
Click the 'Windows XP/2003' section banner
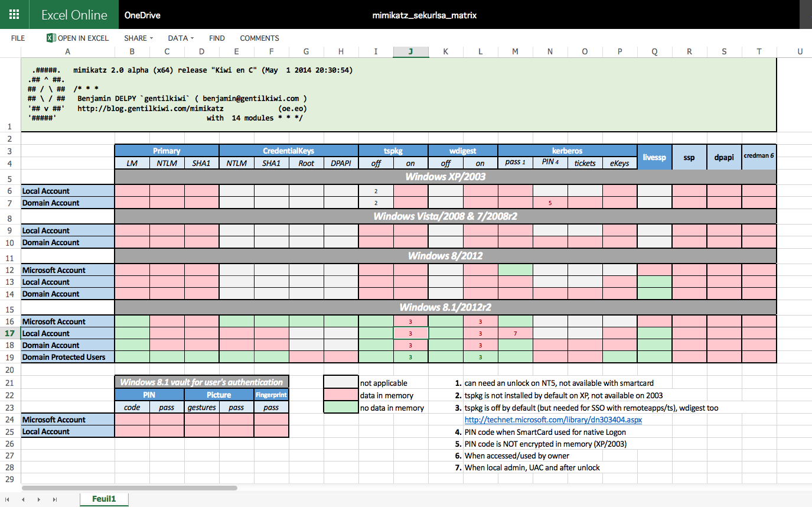coord(445,177)
